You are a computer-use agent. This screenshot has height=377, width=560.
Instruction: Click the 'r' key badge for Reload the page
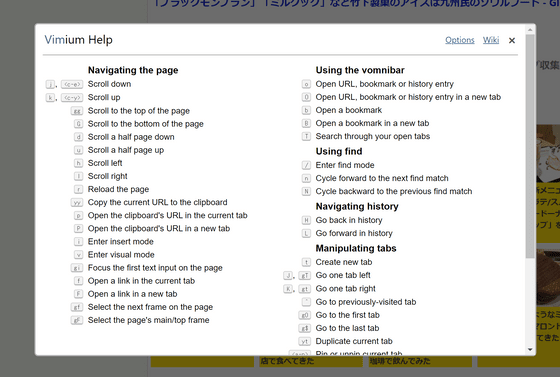coord(79,189)
